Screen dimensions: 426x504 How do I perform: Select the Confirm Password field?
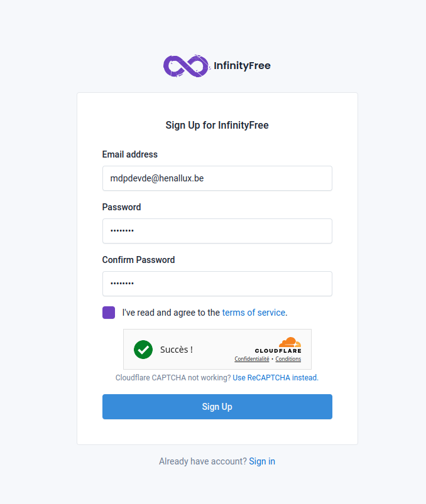[217, 284]
